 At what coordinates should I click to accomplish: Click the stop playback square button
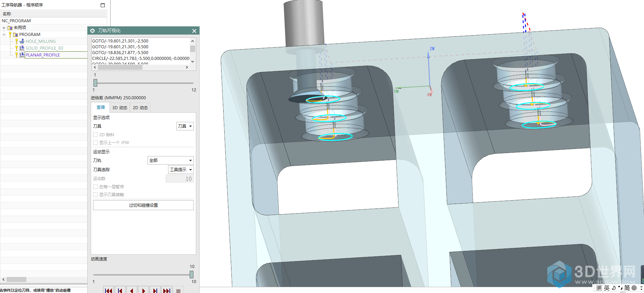click(178, 290)
